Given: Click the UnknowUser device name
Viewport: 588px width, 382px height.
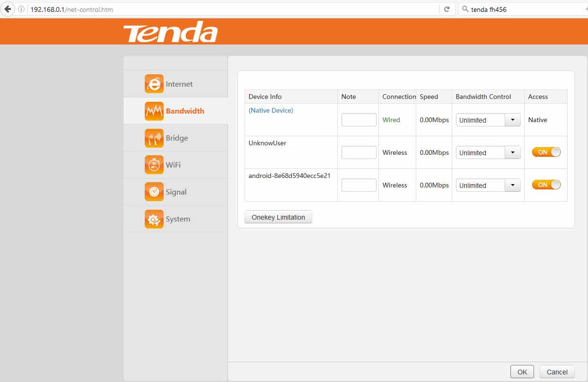Looking at the screenshot, I should (x=267, y=143).
